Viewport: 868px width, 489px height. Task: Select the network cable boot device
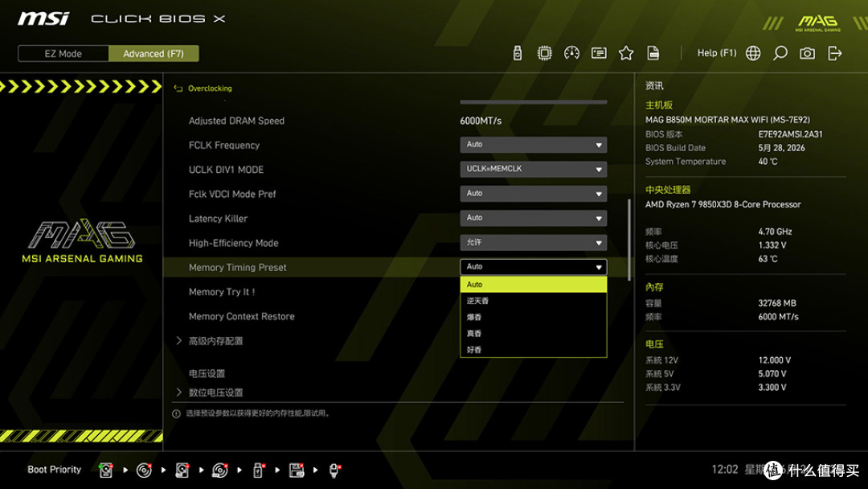(x=334, y=471)
